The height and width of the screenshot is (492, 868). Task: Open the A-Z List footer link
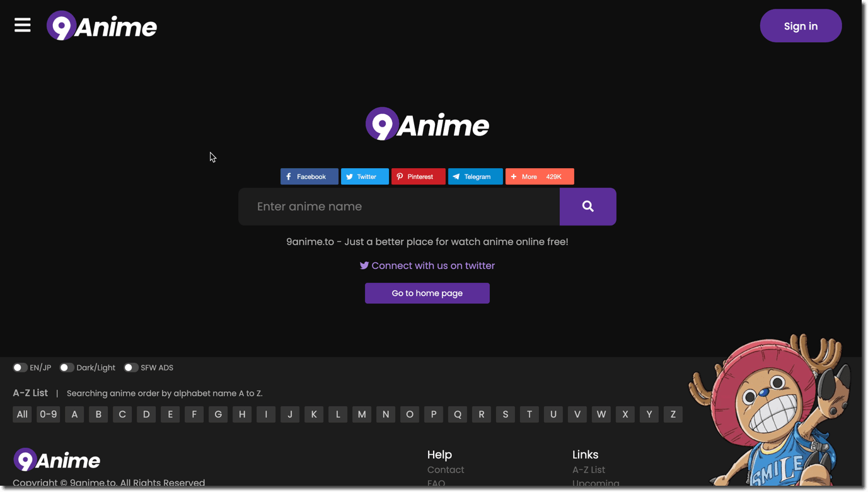point(589,470)
